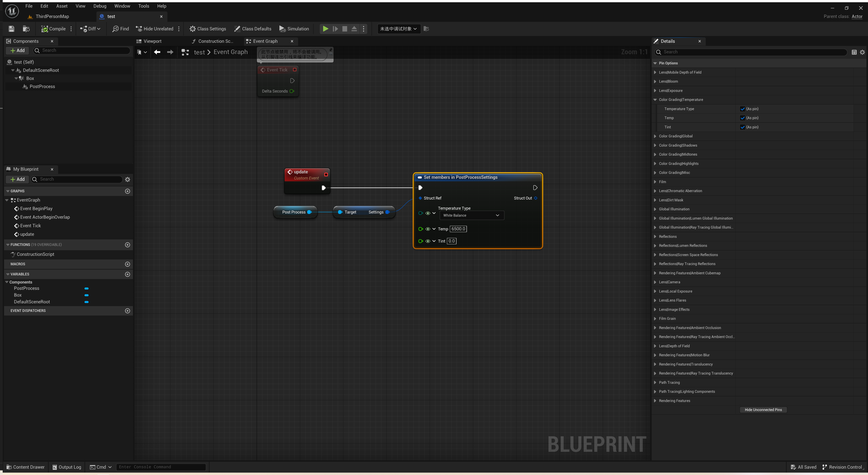Collapse the Box component tree node
Viewport: 868px width, 475px height.
pyautogui.click(x=16, y=78)
